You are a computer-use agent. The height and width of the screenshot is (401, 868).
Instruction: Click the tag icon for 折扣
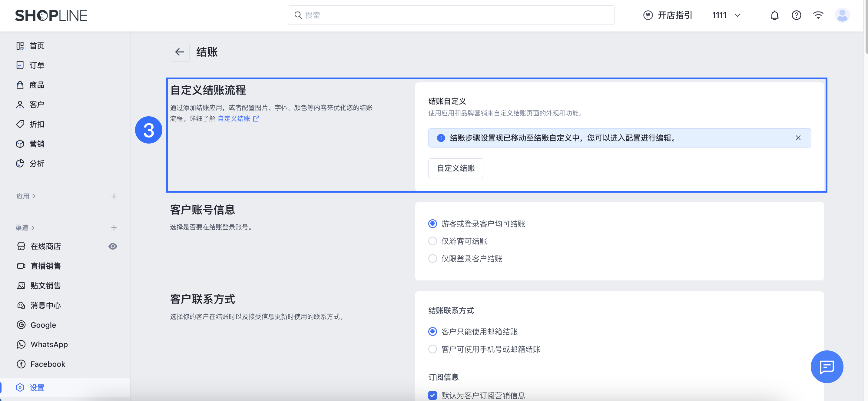(x=20, y=124)
